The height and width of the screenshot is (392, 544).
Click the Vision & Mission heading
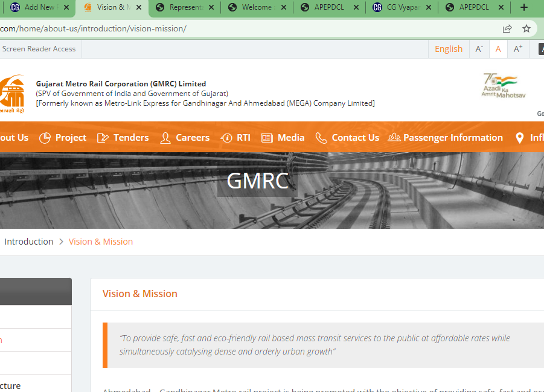pyautogui.click(x=140, y=294)
